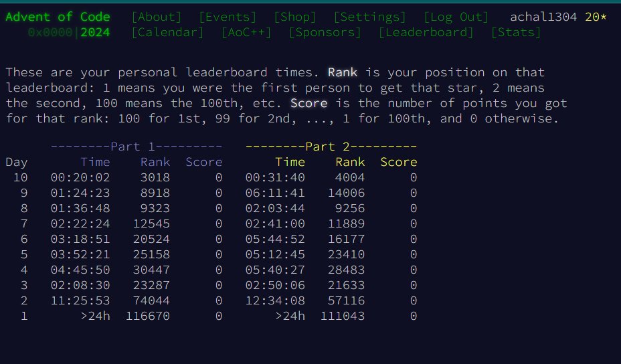Viewport: 621px width, 364px height.
Task: Click the rank 16177
Action: pos(347,240)
